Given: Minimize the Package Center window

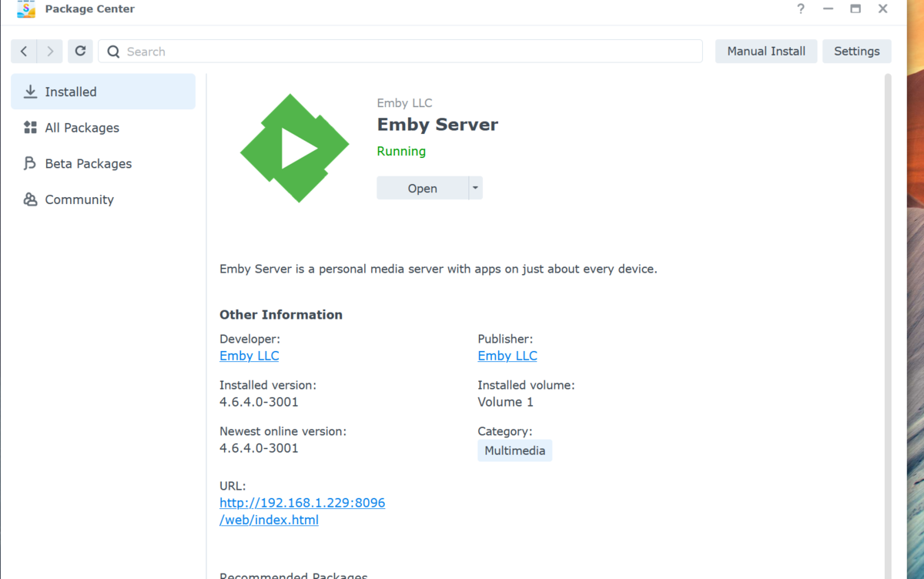Looking at the screenshot, I should 829,9.
